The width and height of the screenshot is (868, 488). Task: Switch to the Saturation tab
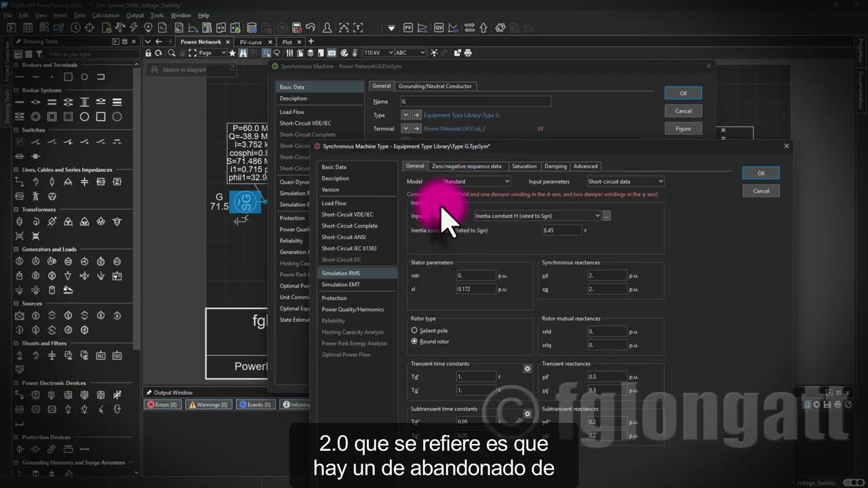524,166
